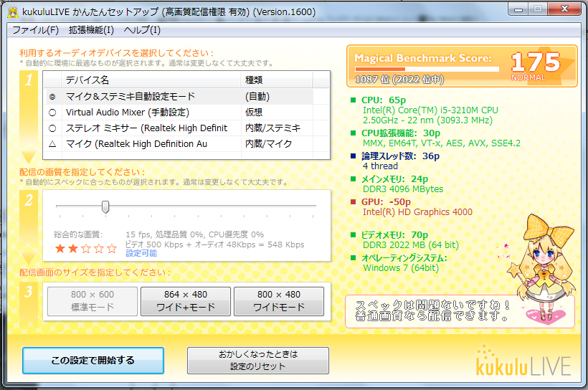Click the Magical Benchmark Score 175 badge
Viewport: 588px width, 390px height.
click(462, 66)
